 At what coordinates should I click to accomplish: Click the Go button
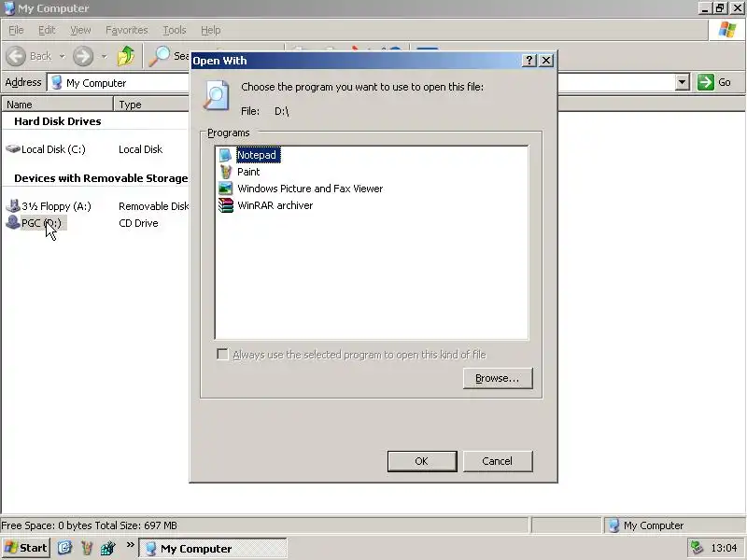click(x=714, y=82)
